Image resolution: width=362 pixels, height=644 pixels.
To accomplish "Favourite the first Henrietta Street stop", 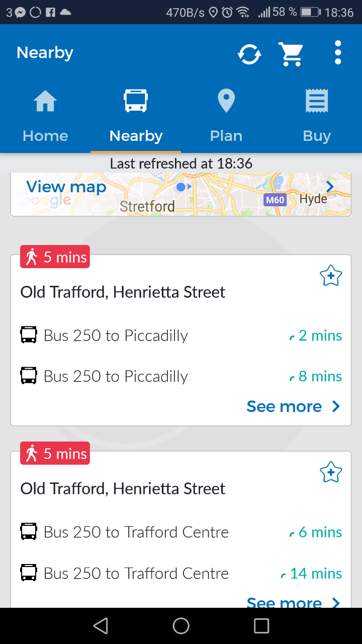I will coord(331,276).
